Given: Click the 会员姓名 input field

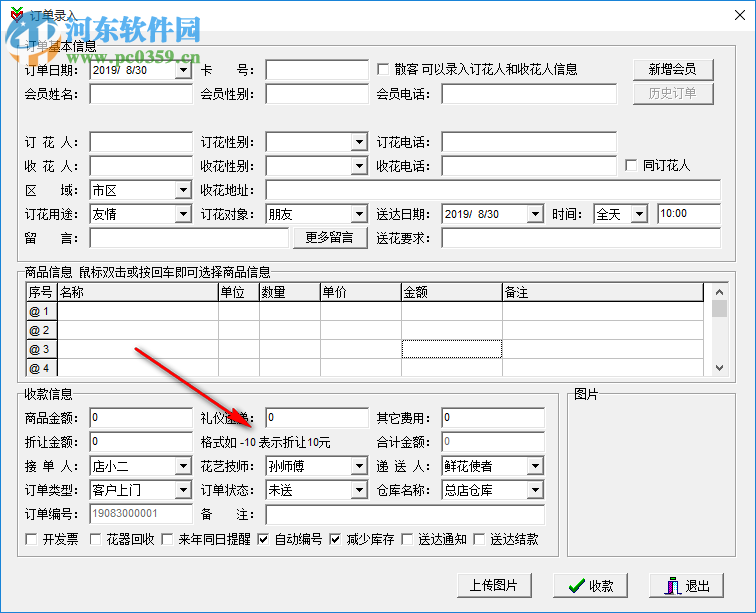Looking at the screenshot, I should (141, 94).
